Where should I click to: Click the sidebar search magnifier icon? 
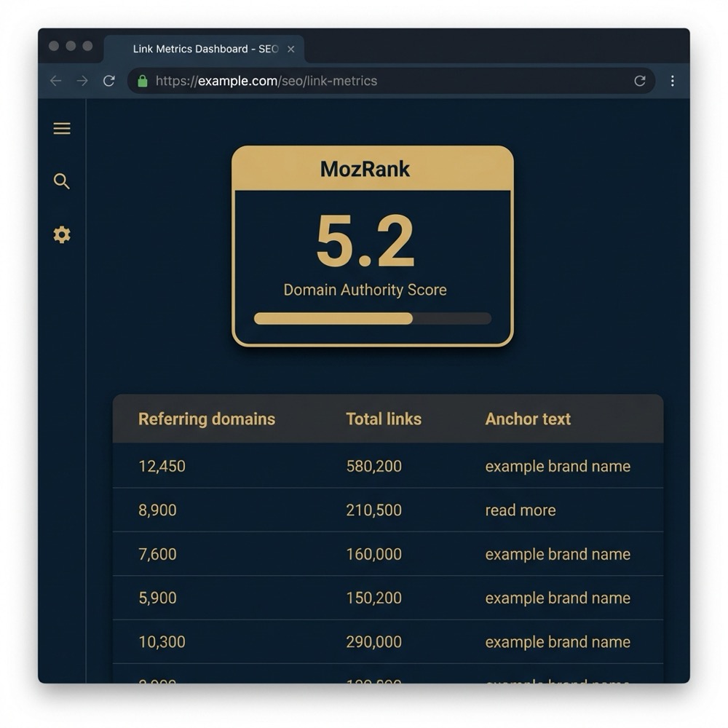coord(62,181)
